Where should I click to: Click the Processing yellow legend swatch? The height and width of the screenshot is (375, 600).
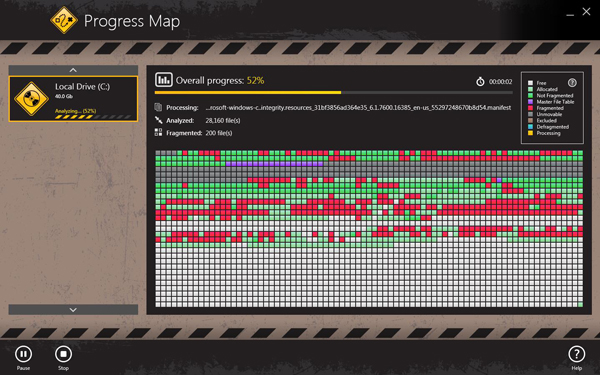(x=530, y=133)
